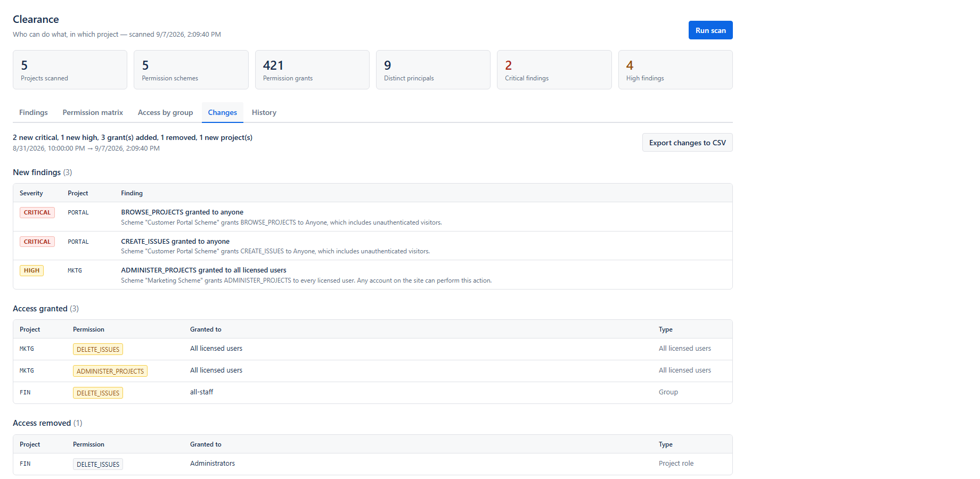The image size is (980, 479).
Task: Click the Projects scanned stat card
Action: 70,70
